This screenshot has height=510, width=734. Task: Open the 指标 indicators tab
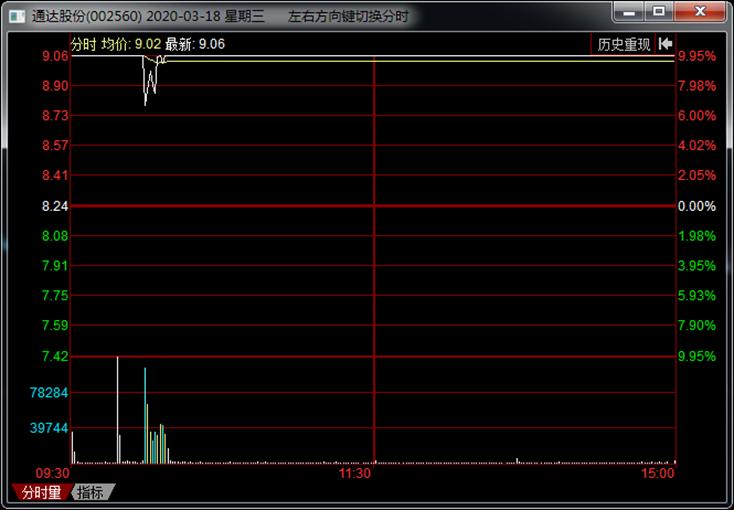coord(91,492)
